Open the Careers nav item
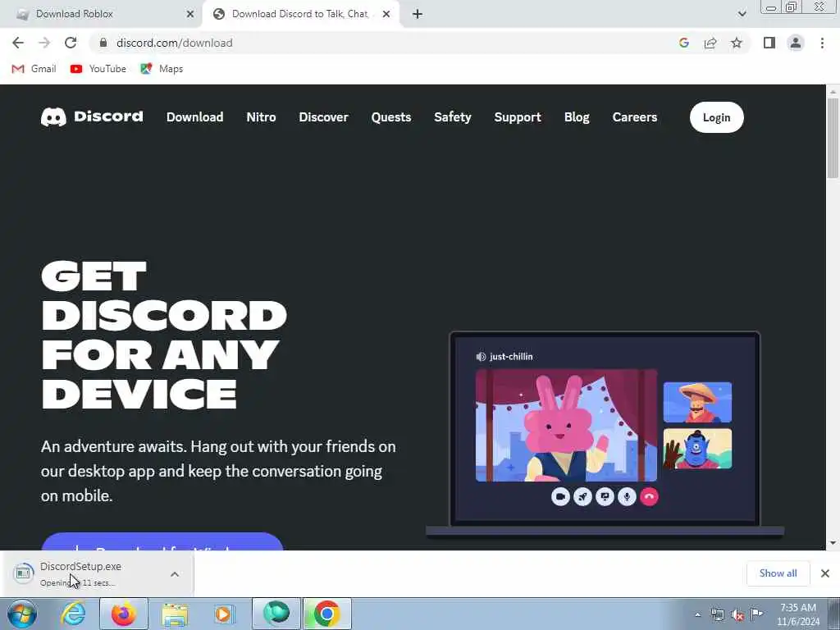 634,116
